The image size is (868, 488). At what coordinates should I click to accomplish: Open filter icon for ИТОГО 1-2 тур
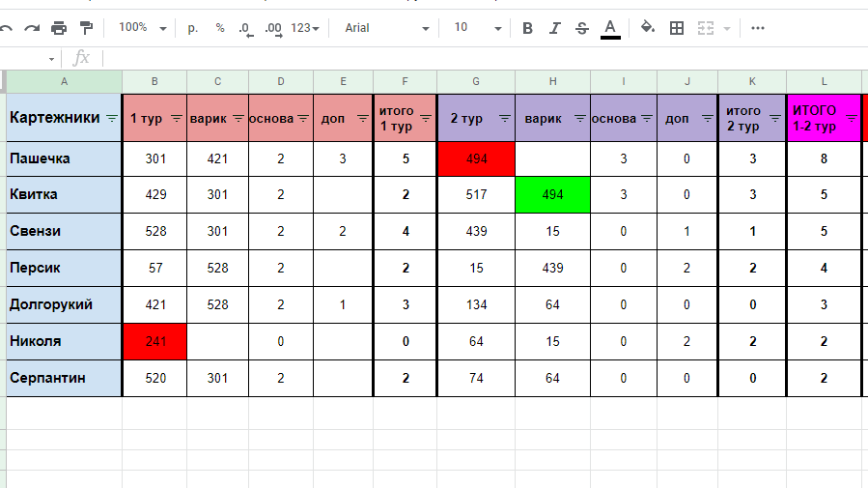(852, 118)
